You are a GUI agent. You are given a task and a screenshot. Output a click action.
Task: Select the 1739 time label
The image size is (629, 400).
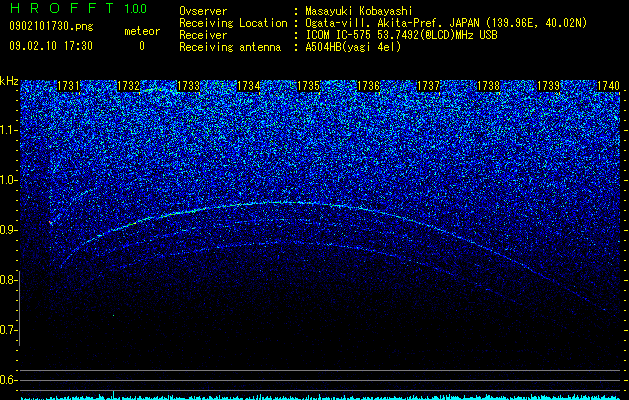(548, 86)
